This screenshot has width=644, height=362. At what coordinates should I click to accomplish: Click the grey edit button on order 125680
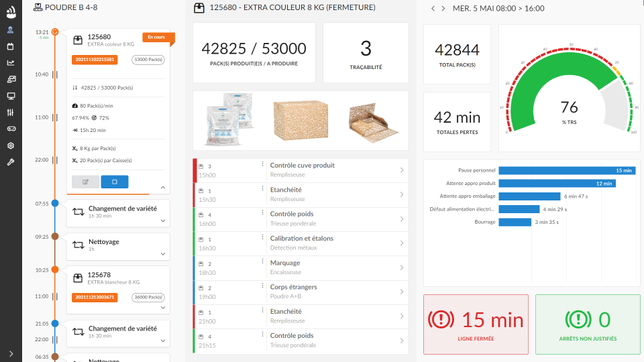(85, 182)
